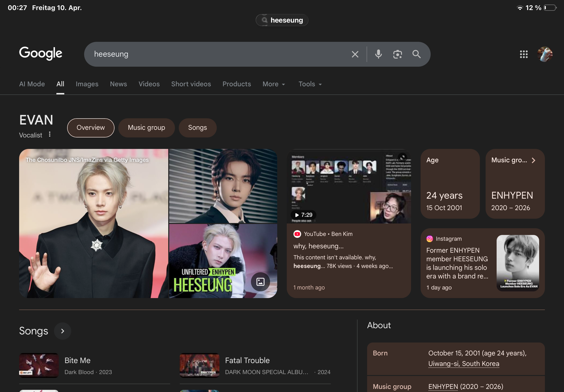564x392 pixels.
Task: Open three-dot menu next to Vocalist
Action: point(50,134)
